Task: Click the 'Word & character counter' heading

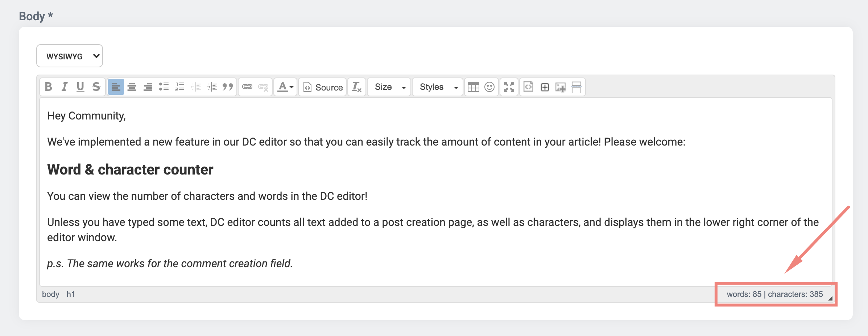Action: tap(130, 169)
